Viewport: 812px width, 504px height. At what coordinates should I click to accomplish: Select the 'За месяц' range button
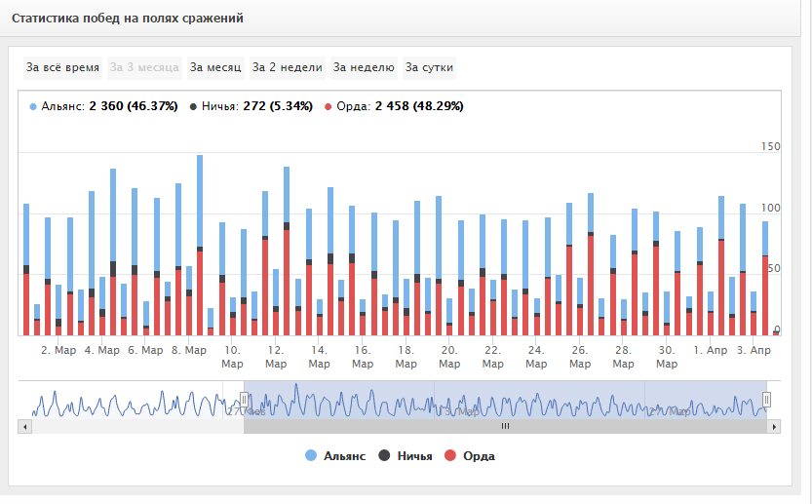tap(215, 68)
